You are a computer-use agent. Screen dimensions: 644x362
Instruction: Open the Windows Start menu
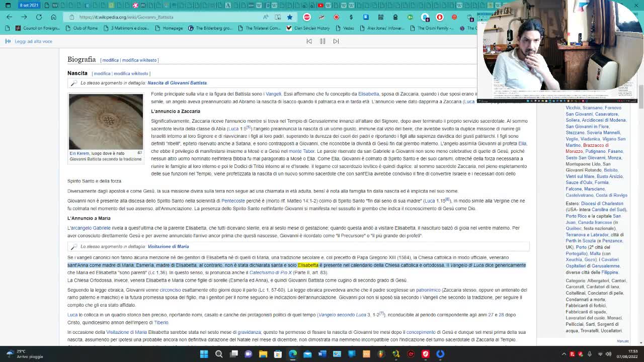point(204,354)
